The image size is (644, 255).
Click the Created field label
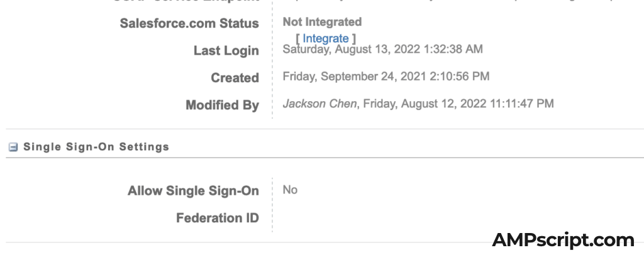pyautogui.click(x=235, y=78)
